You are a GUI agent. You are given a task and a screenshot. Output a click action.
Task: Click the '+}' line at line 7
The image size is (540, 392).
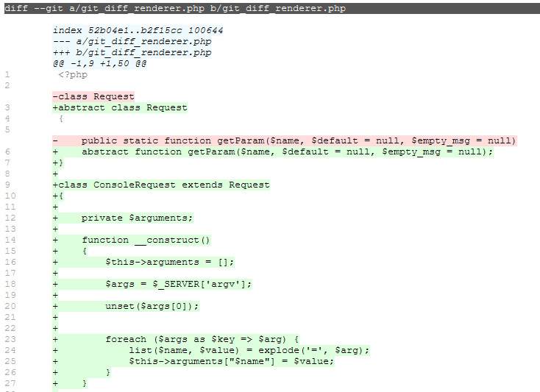tap(58, 163)
